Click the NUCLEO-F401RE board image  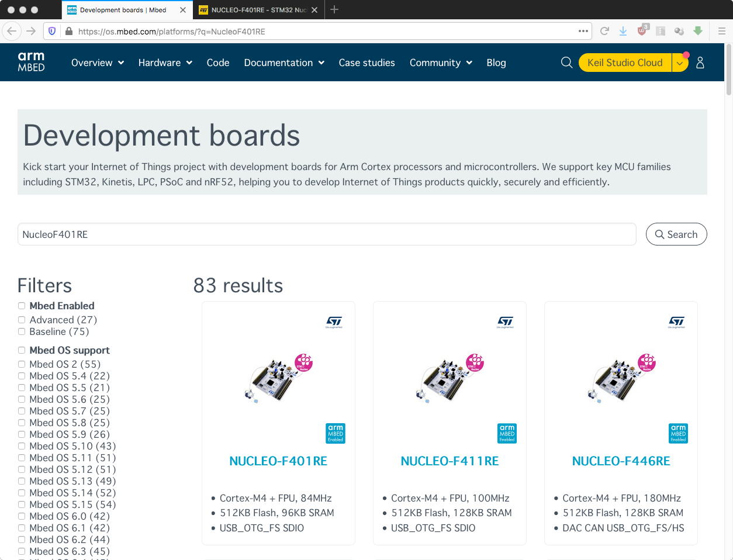tap(278, 378)
